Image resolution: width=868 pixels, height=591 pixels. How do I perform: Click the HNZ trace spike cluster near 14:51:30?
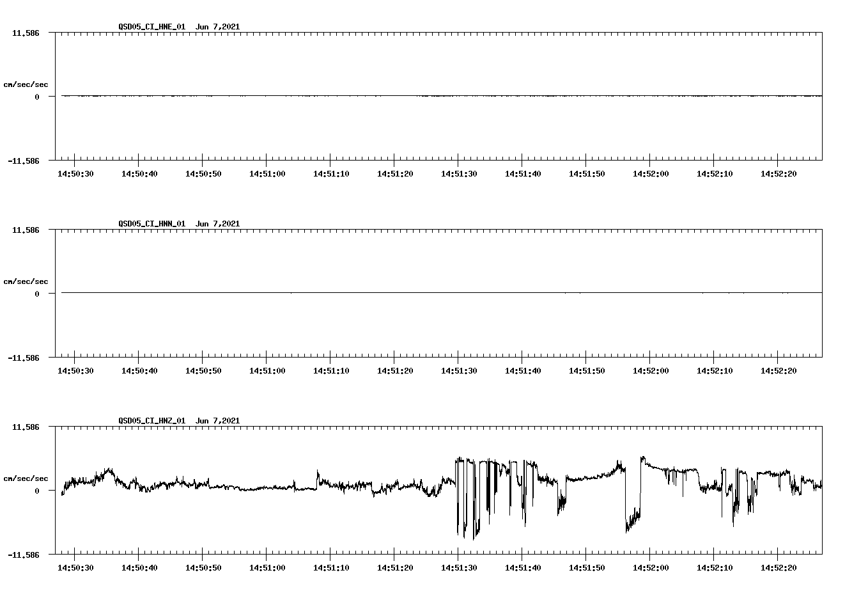tap(468, 498)
